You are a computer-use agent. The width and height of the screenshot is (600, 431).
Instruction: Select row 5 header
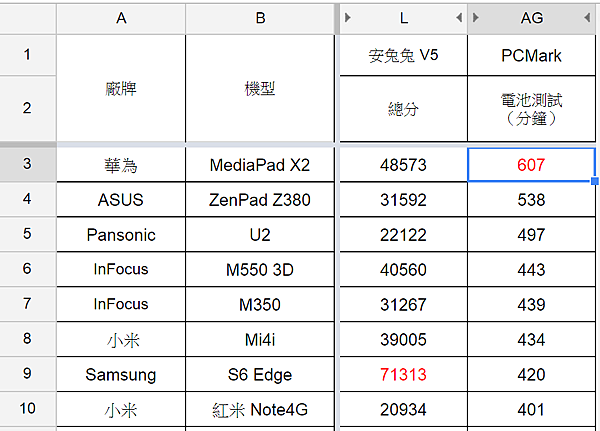(28, 234)
